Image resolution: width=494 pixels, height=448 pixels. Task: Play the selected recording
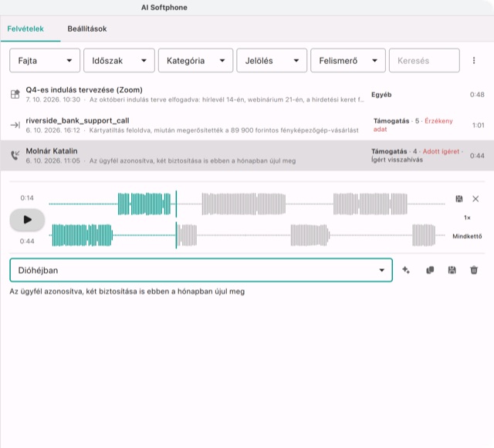click(x=28, y=220)
